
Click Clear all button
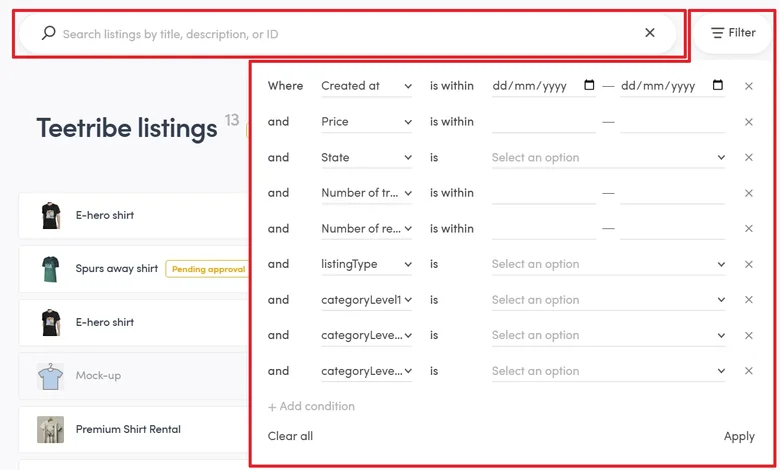coord(290,436)
